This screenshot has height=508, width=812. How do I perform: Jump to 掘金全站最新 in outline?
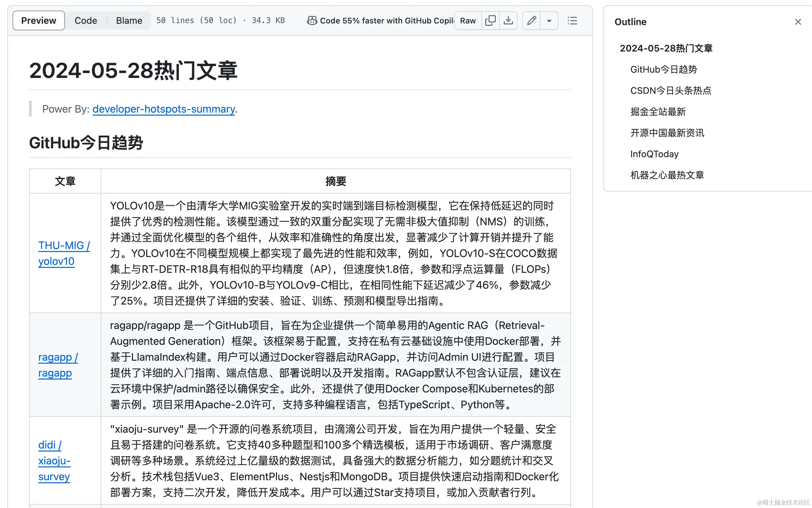coord(658,112)
